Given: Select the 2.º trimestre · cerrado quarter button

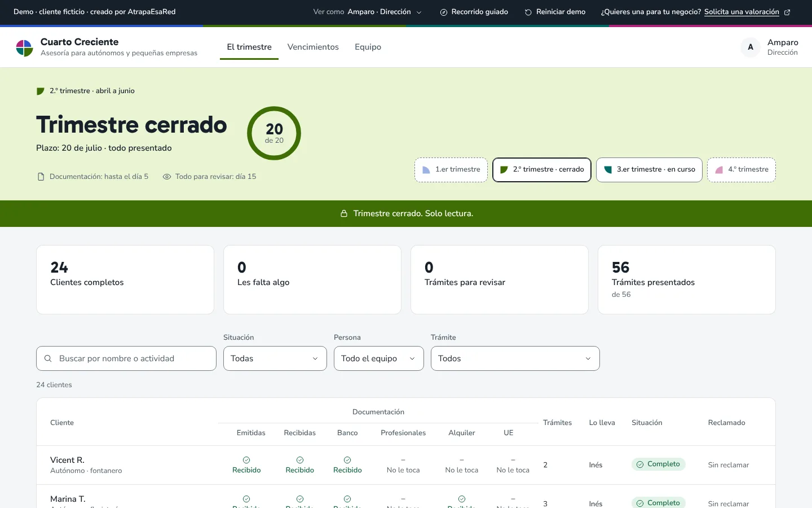Looking at the screenshot, I should [x=542, y=170].
